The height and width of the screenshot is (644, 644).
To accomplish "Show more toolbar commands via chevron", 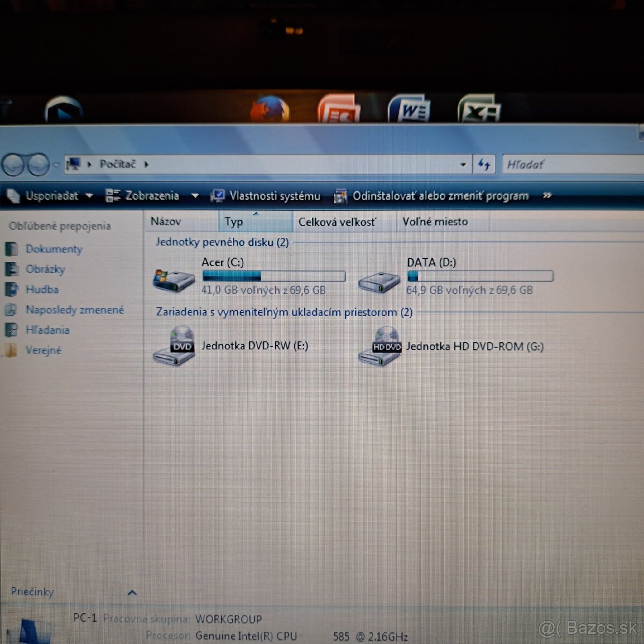I will tap(547, 195).
